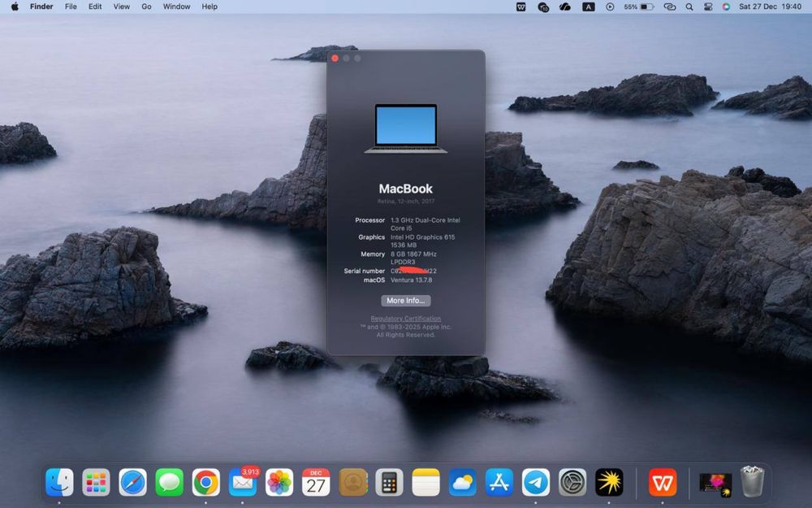This screenshot has width=812, height=508.
Task: Click the WPS menu bar icon
Action: (x=521, y=7)
